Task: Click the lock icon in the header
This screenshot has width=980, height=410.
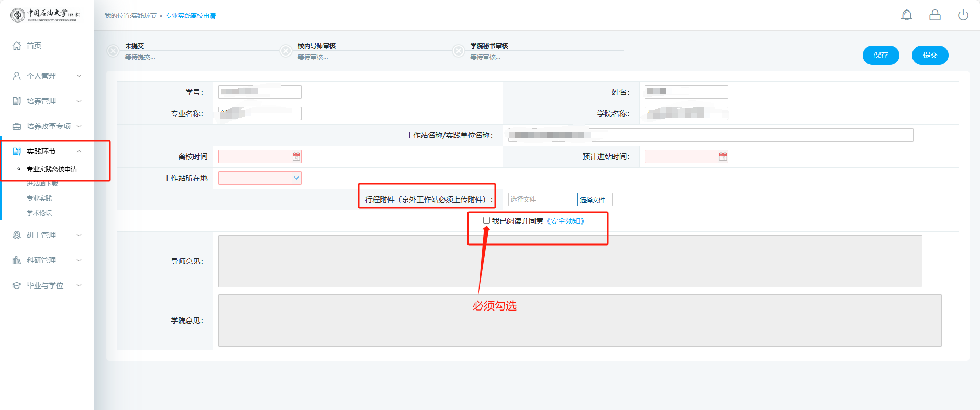Action: pyautogui.click(x=935, y=15)
